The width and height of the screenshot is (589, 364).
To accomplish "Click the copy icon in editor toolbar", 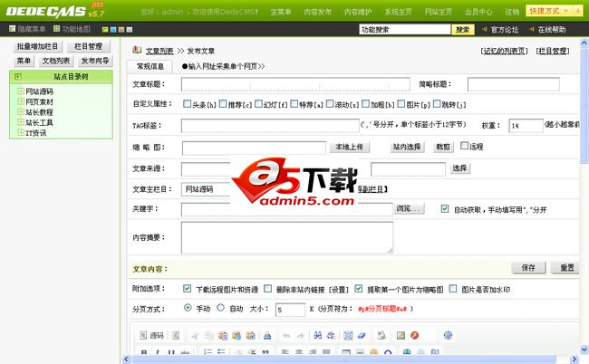I will coord(208,336).
